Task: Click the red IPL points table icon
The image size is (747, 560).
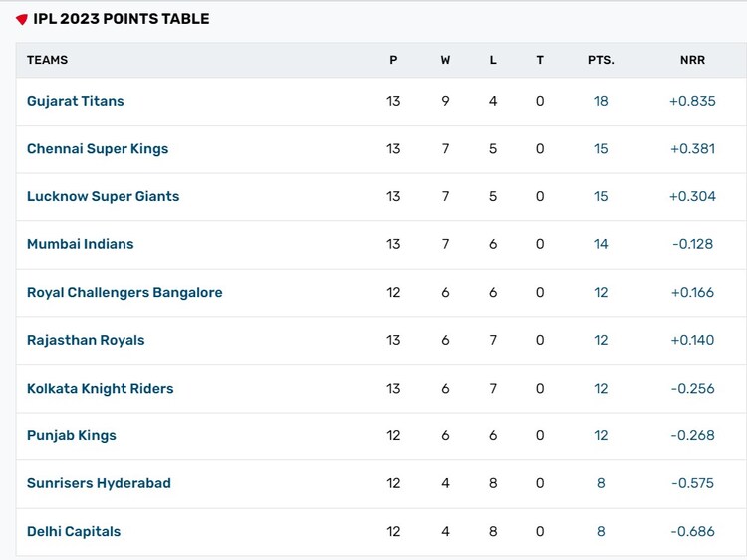Action: [x=22, y=19]
